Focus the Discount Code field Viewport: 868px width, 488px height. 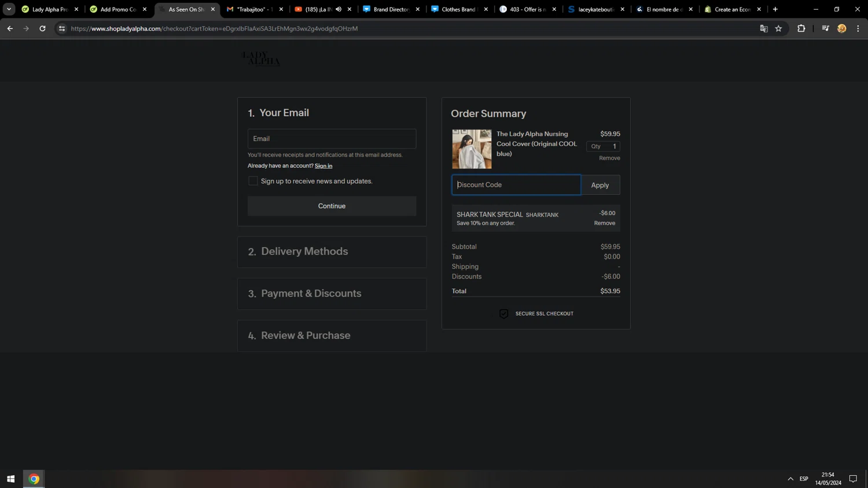point(516,185)
